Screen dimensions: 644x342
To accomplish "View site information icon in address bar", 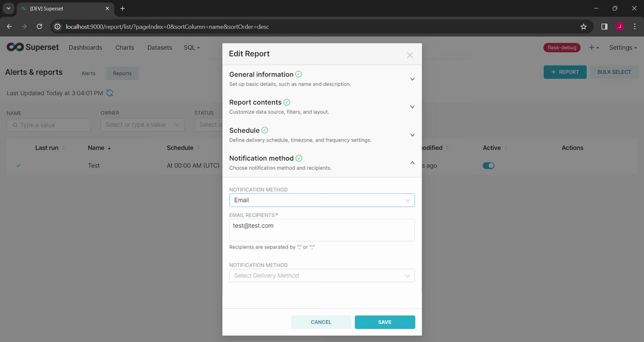I will tap(58, 27).
